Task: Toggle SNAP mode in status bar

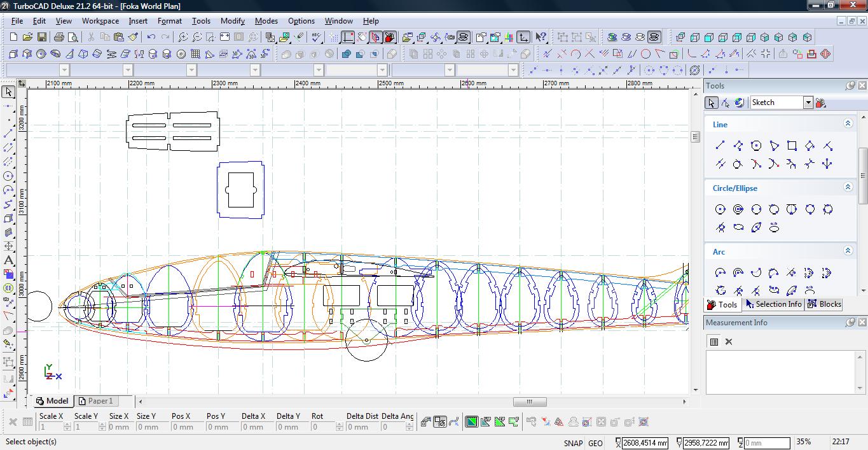Action: 572,443
